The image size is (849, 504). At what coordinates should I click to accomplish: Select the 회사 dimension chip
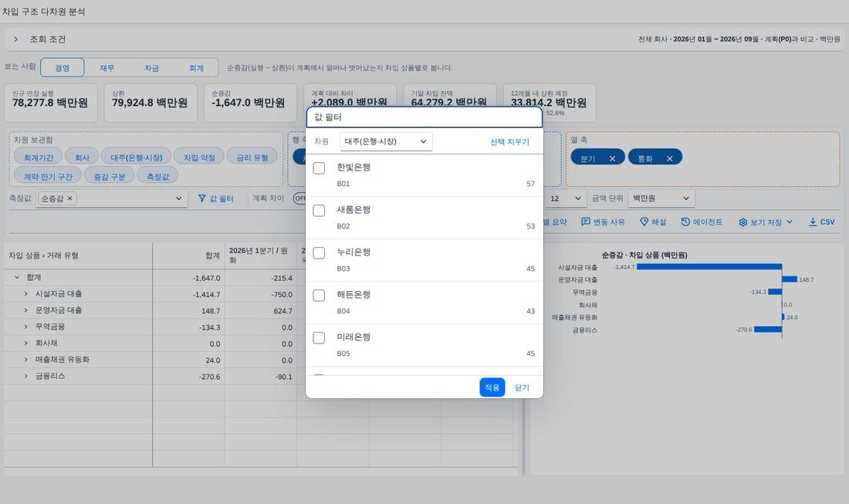click(x=82, y=157)
